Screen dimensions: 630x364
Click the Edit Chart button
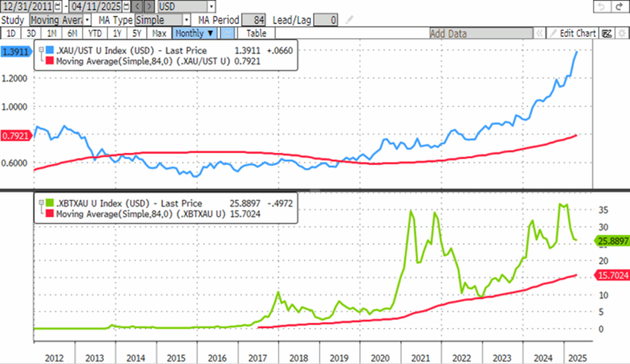click(x=572, y=33)
